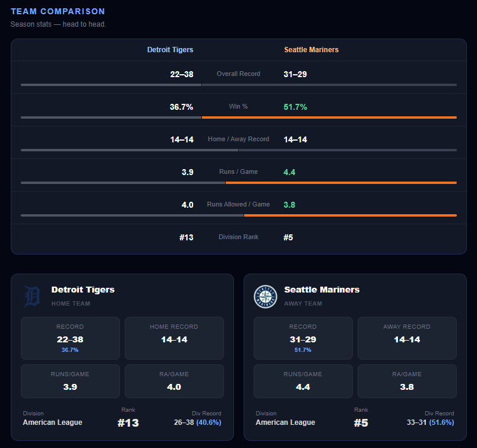Click the Tigers 3.9 value in comparison table
Viewport: 477px width, 448px height.
pos(187,172)
